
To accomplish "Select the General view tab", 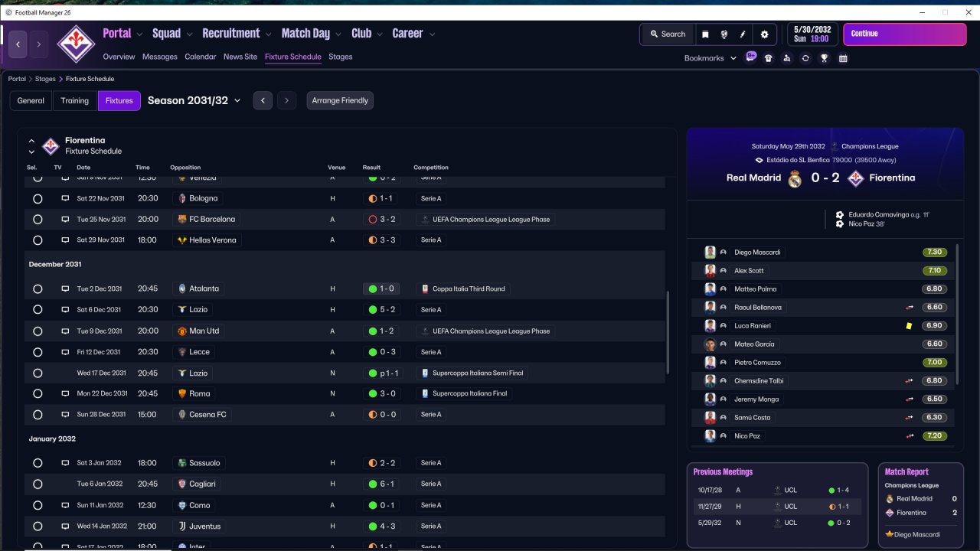I will [x=31, y=100].
